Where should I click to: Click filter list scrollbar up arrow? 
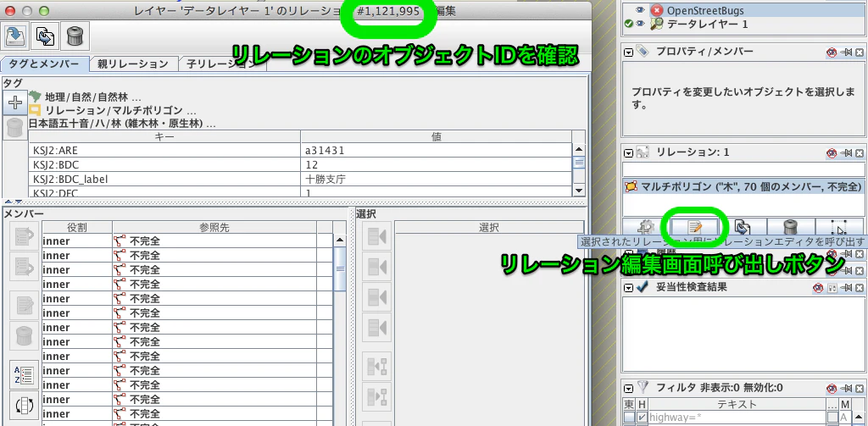coord(858,416)
